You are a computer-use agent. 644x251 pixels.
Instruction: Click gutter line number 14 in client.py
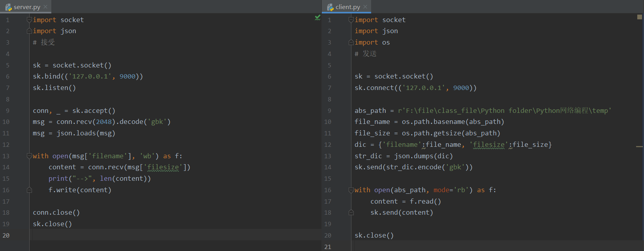[328, 167]
